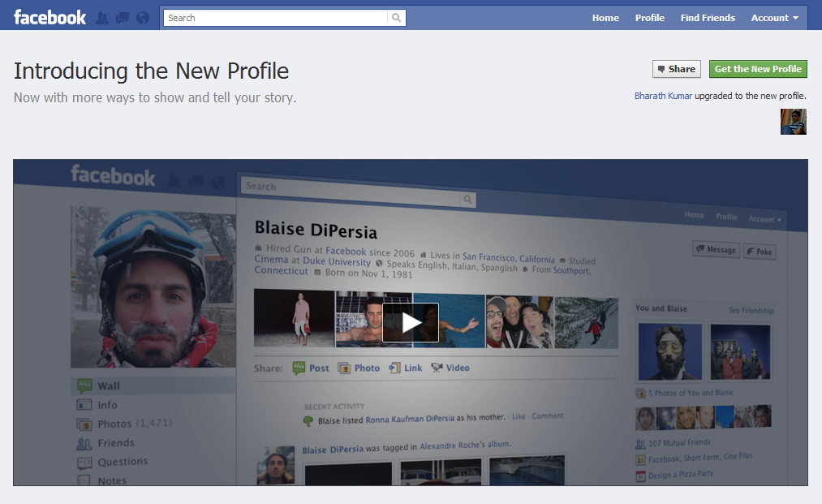Click the Message button in the preview profile
The width and height of the screenshot is (822, 504).
coord(716,250)
